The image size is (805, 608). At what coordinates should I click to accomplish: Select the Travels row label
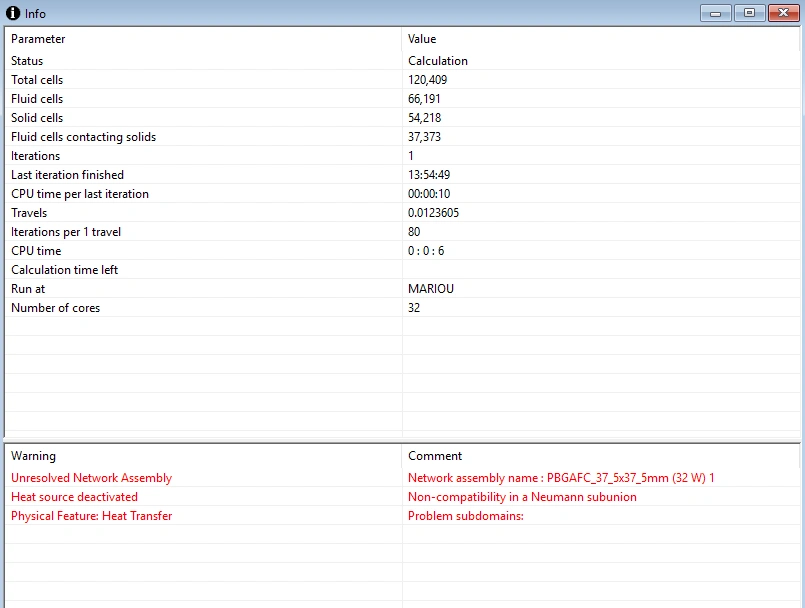[x=29, y=213]
